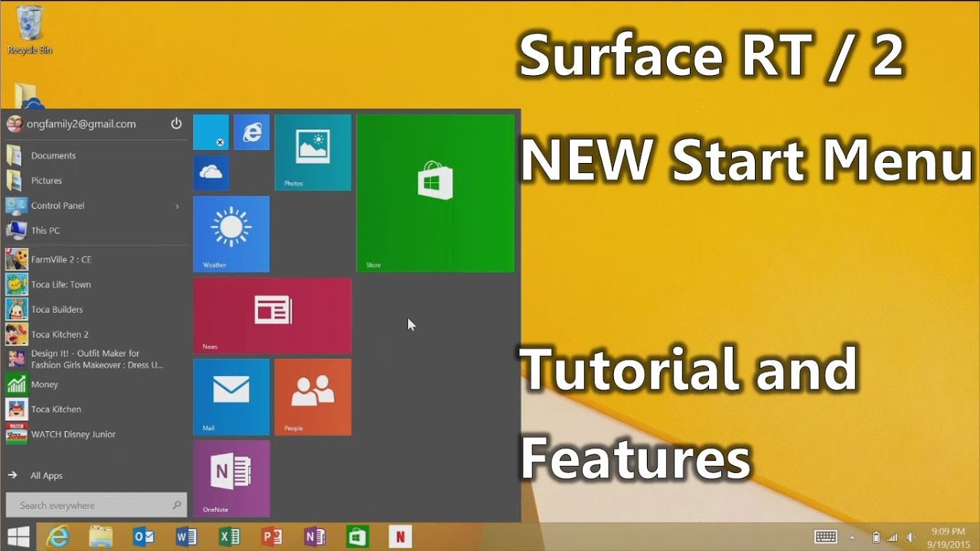Show hidden tray icons arrow
Screen dimensions: 980x551
(852, 537)
